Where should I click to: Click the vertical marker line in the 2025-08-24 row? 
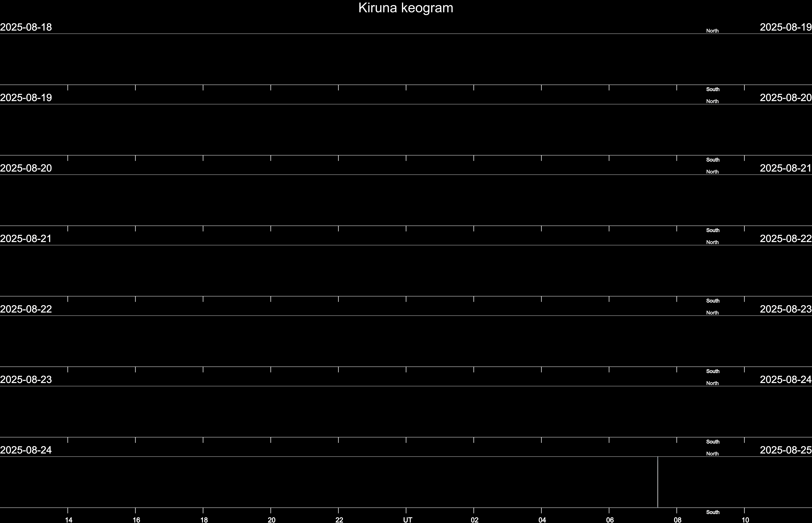pyautogui.click(x=658, y=482)
